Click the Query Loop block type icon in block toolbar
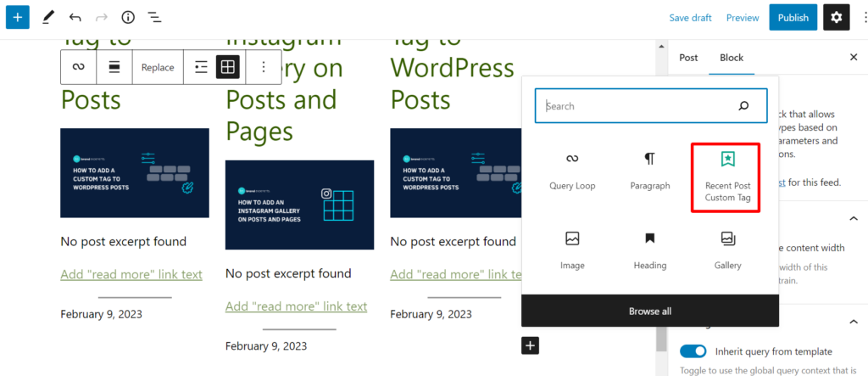Screen dimensions: 868x376 pos(79,67)
